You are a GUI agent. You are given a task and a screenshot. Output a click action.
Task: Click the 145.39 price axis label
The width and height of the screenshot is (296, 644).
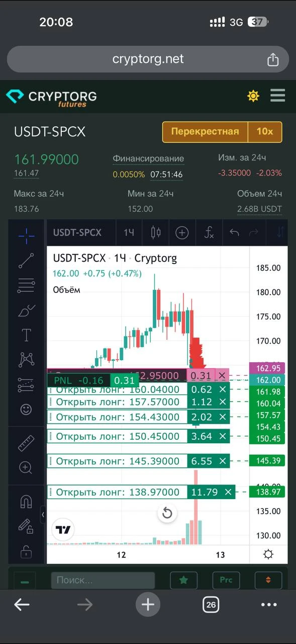click(267, 460)
